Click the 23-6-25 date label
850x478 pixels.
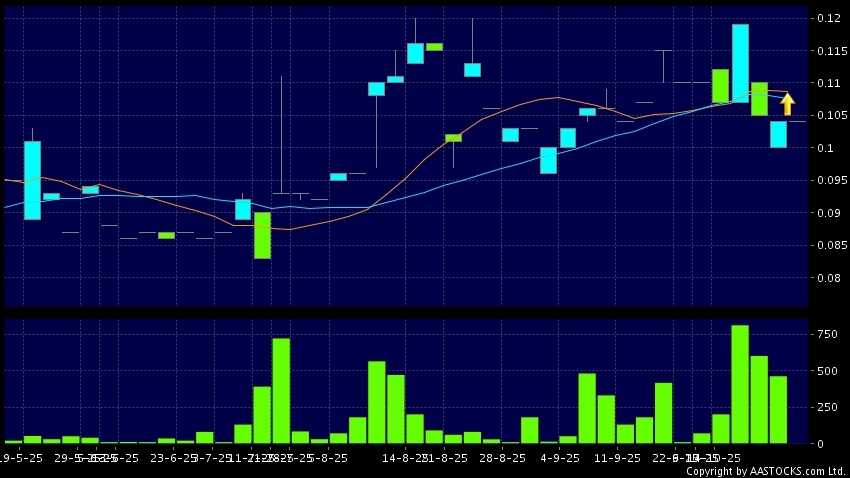172,457
